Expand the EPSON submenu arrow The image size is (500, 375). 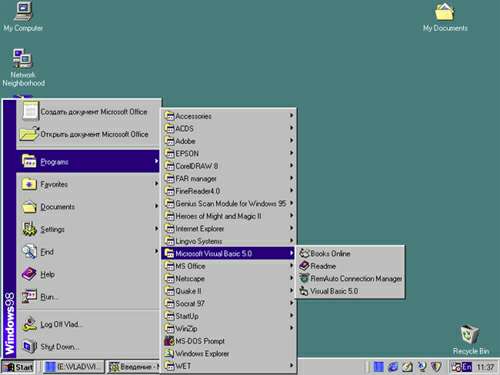point(291,153)
